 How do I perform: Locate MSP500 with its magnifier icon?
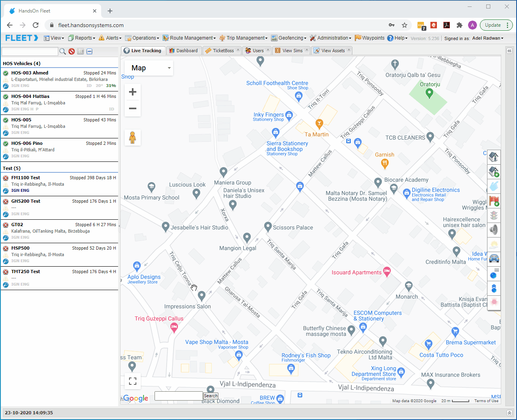coord(6,261)
